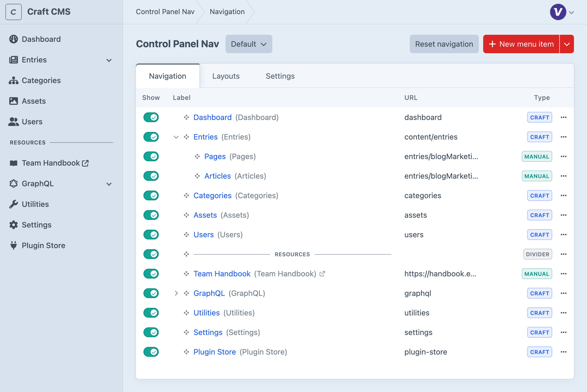Select the Navigation tab

tap(168, 76)
